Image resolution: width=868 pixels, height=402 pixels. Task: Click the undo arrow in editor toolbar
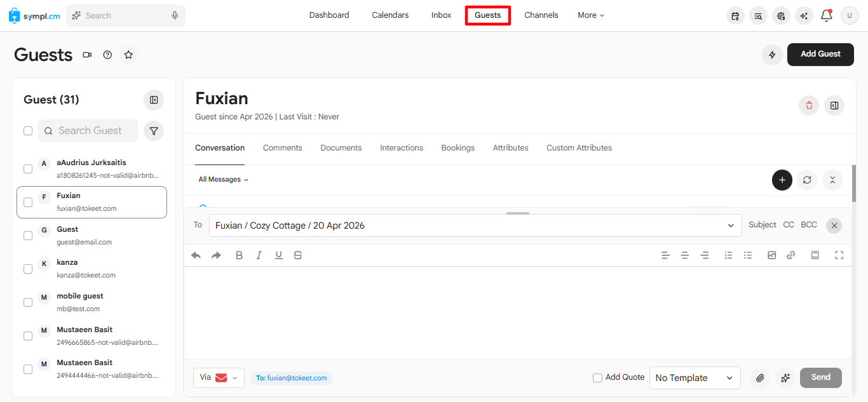coord(196,255)
